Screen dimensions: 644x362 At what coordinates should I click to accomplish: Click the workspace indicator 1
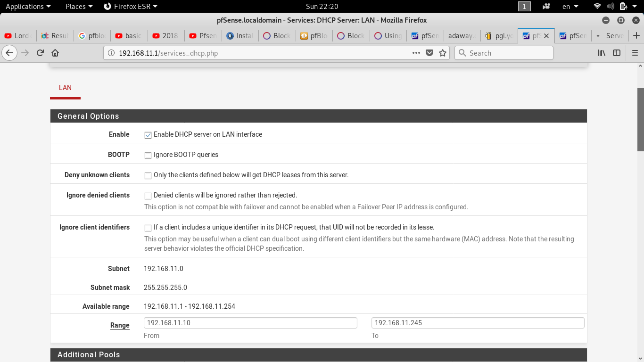coord(524,6)
